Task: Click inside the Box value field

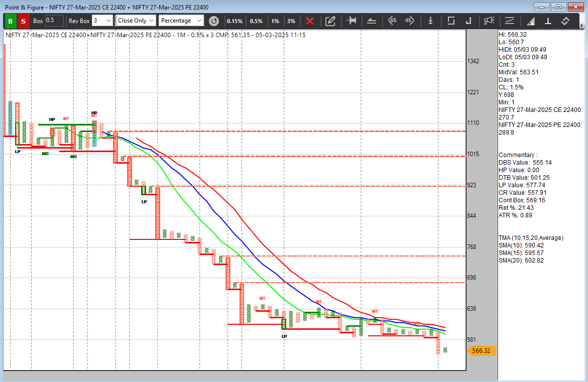Action: pyautogui.click(x=55, y=22)
